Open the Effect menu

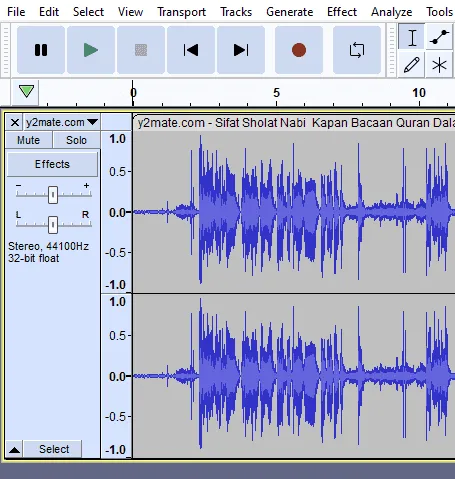click(342, 12)
